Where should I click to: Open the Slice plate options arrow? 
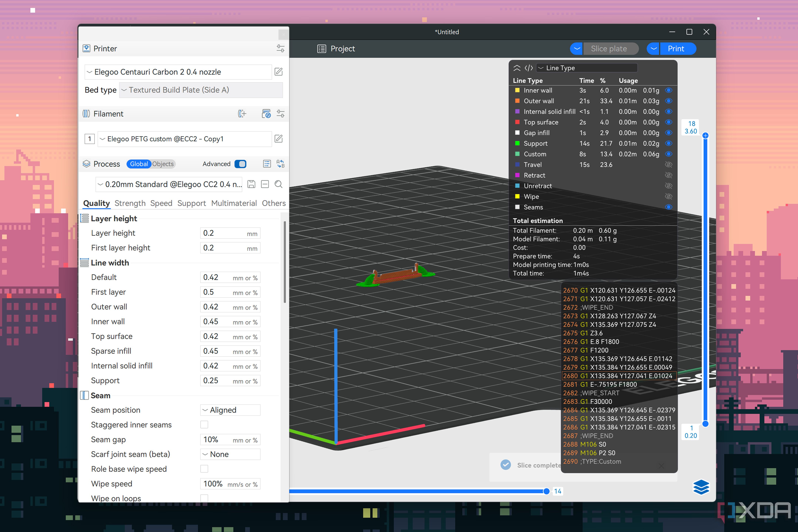coord(577,49)
